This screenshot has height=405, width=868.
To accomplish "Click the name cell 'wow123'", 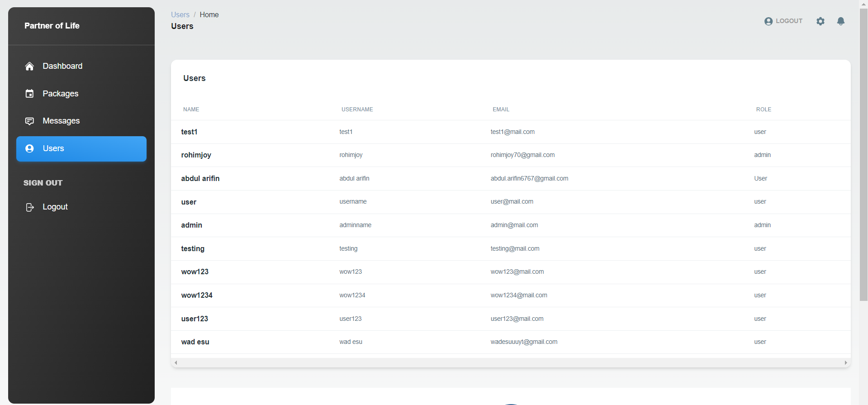I will tap(194, 272).
